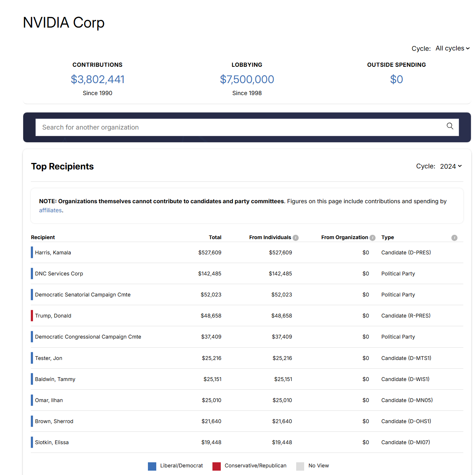Click Candidate (D-MN05) type cell
The height and width of the screenshot is (475, 476).
pos(407,400)
